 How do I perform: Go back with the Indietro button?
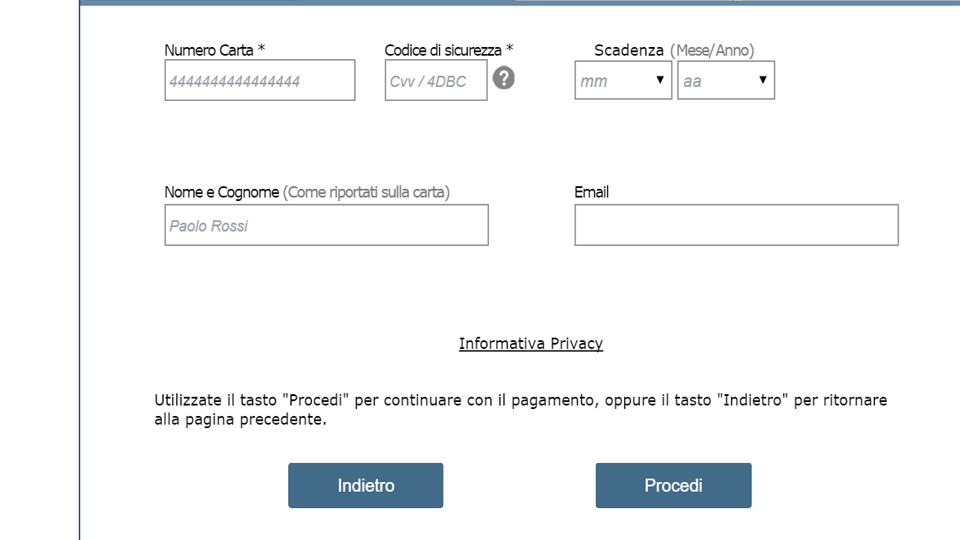tap(366, 486)
